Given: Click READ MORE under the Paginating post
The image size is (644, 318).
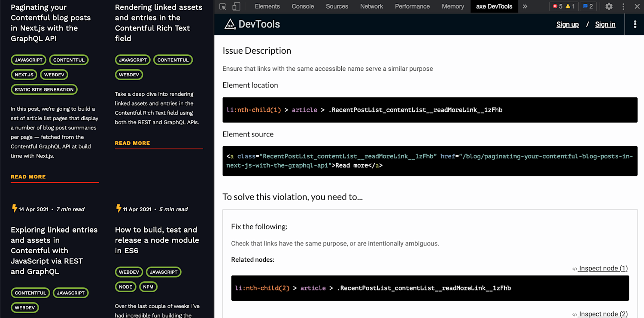Looking at the screenshot, I should (28, 176).
